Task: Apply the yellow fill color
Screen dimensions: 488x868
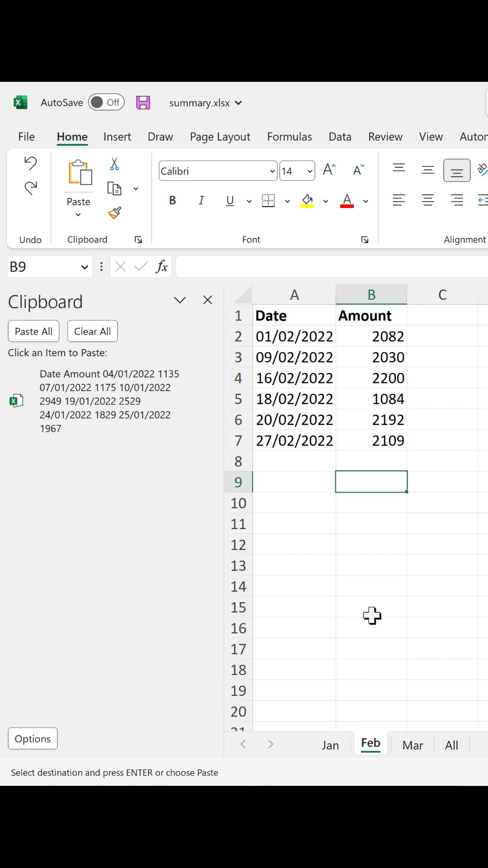Action: (307, 200)
